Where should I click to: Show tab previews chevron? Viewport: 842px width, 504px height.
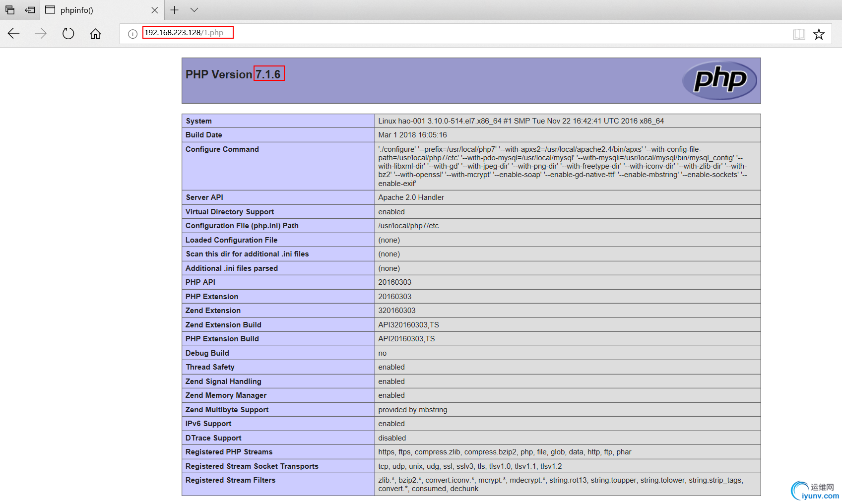coord(194,10)
